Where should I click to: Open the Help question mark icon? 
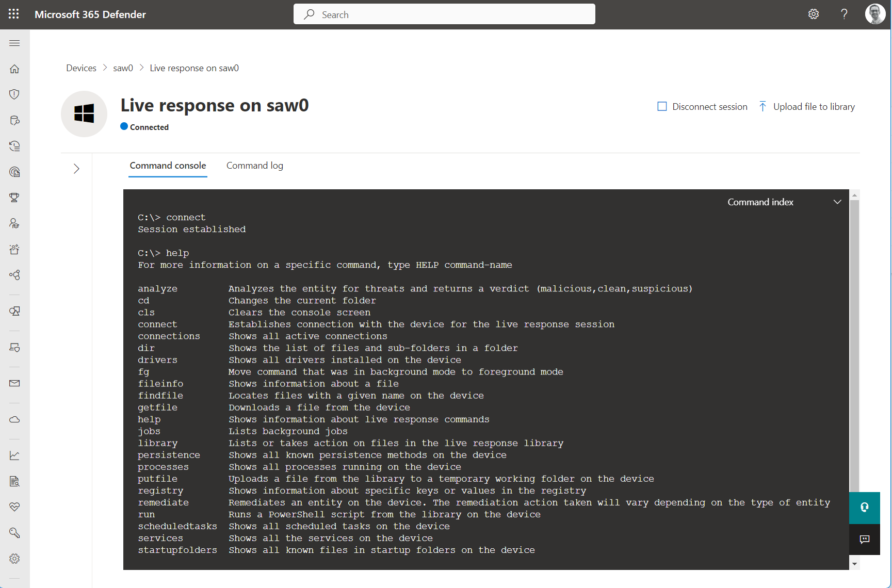tap(844, 14)
